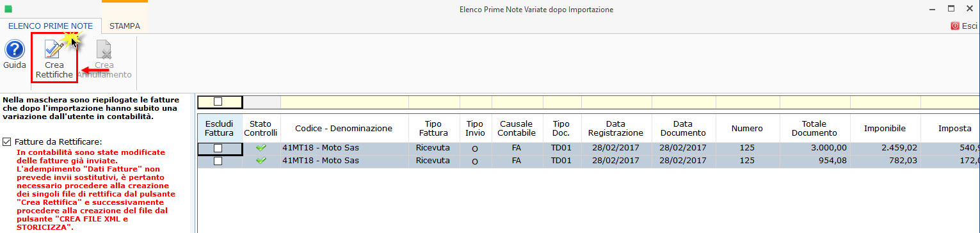Click the red Esci exit icon
Viewport: 980px width, 233px height.
click(x=955, y=26)
